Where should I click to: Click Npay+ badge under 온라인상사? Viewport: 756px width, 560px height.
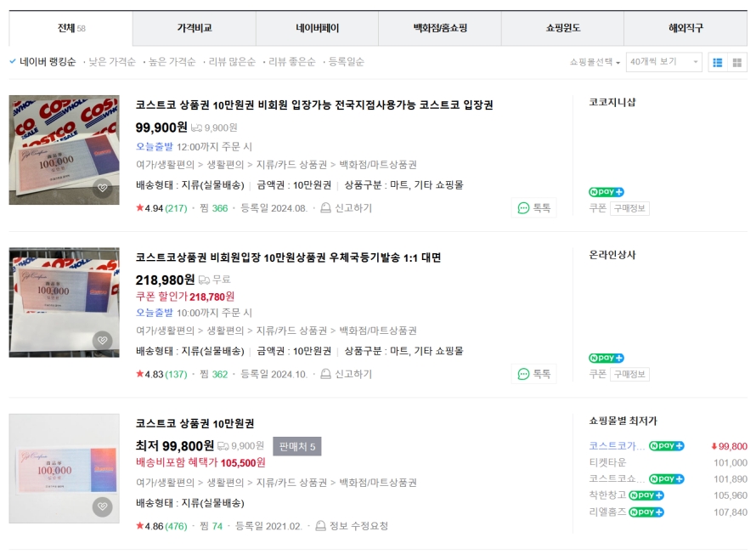pos(606,358)
